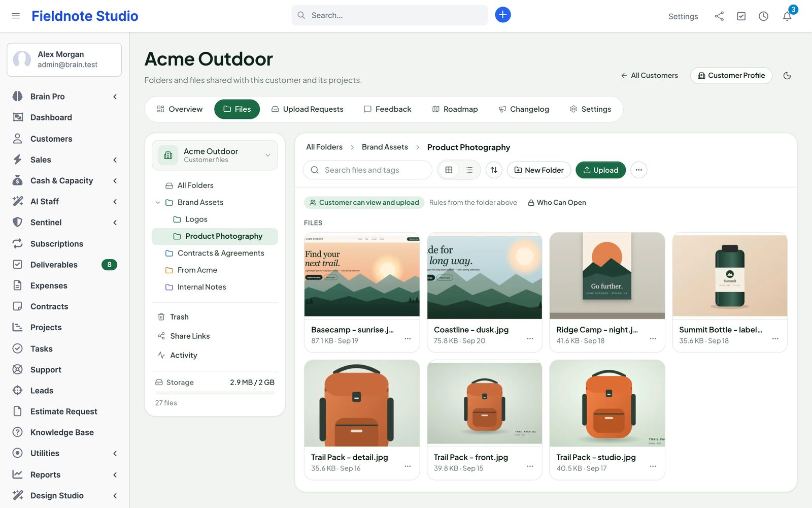Expand the Cash & Capacity sidebar section
This screenshot has width=812, height=508.
click(x=64, y=180)
